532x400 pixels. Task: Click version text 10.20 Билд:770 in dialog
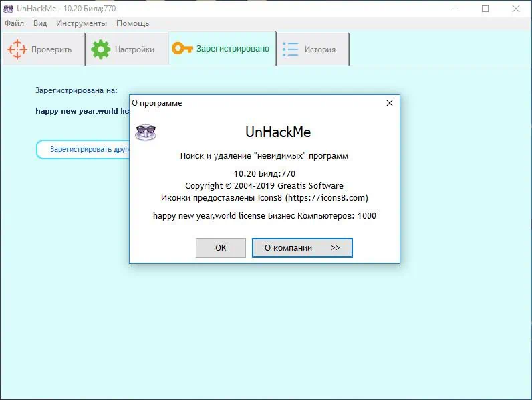pos(264,173)
